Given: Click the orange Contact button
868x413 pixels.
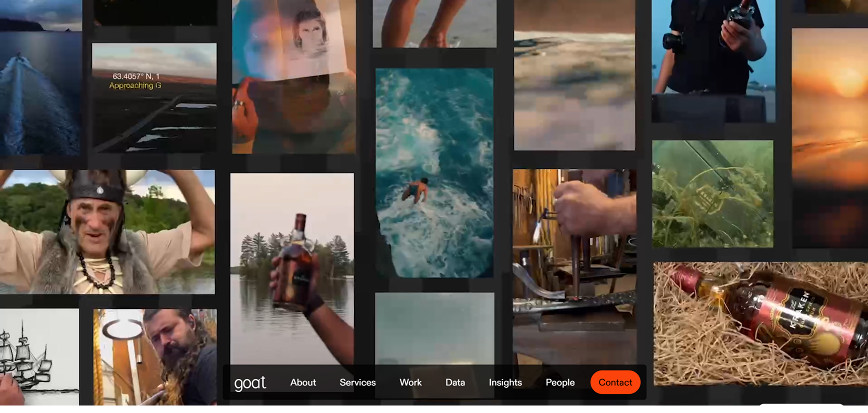Looking at the screenshot, I should click(615, 383).
